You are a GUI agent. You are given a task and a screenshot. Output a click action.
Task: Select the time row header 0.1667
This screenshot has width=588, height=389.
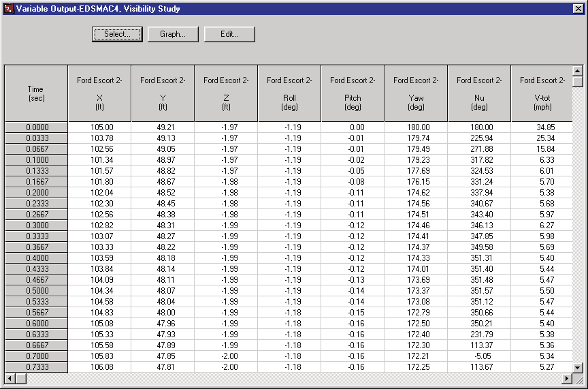36,182
